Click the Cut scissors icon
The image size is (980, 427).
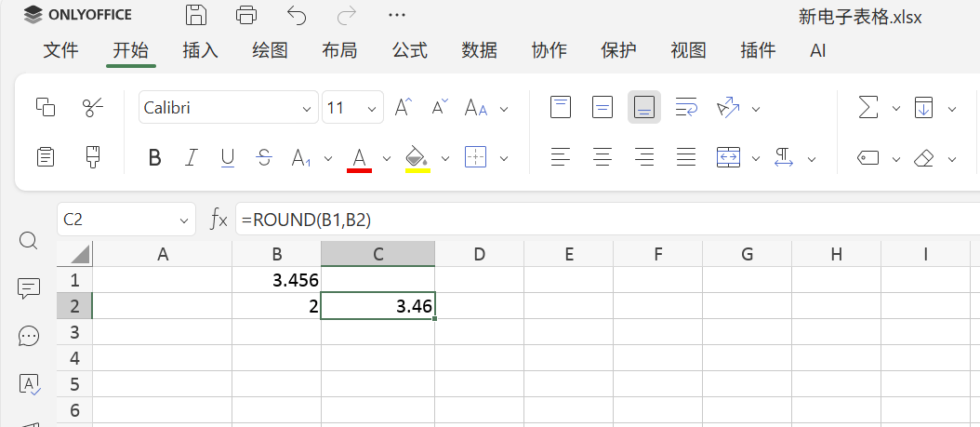(x=93, y=107)
